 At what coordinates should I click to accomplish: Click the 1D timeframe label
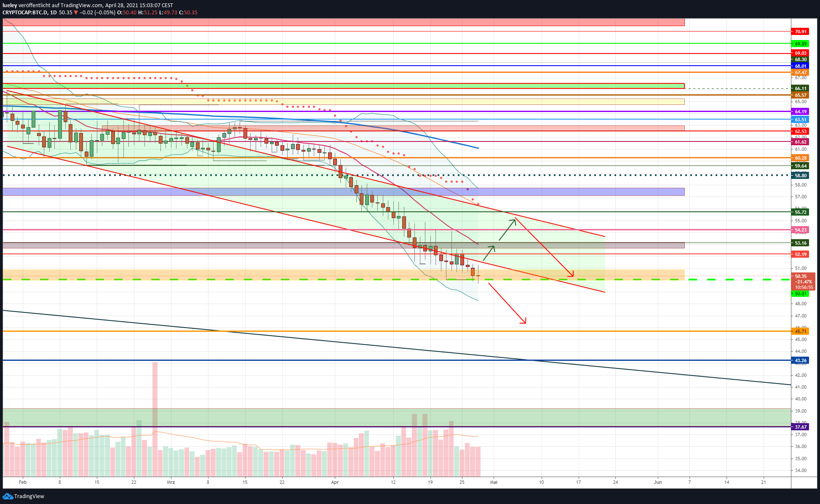coord(53,13)
